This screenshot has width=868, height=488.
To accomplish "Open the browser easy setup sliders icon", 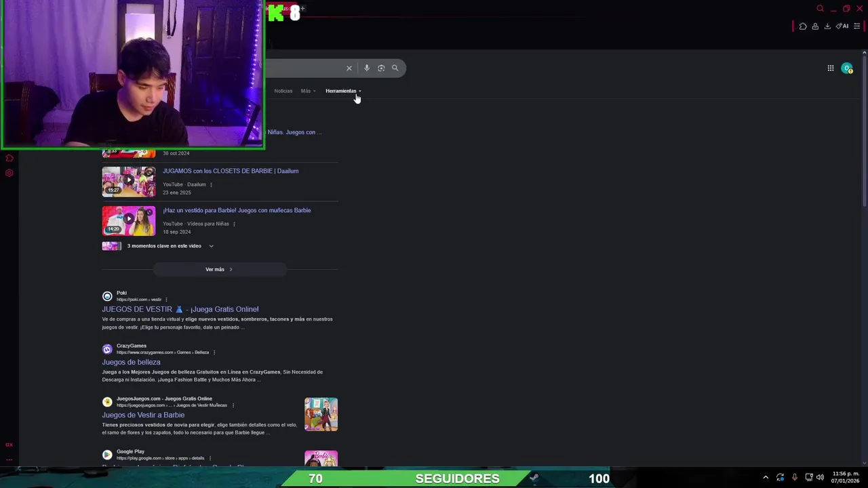I will (856, 26).
